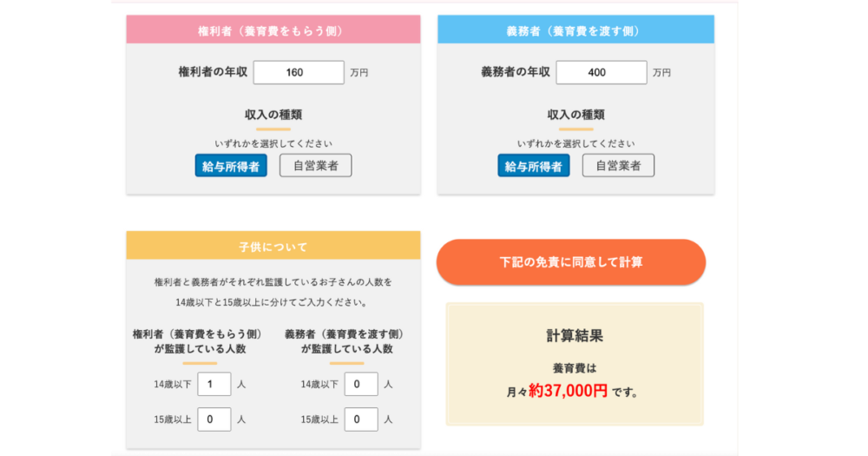868x456 pixels.
Task: Click 権利者's 14歳以下 children count field
Action: coord(214,384)
